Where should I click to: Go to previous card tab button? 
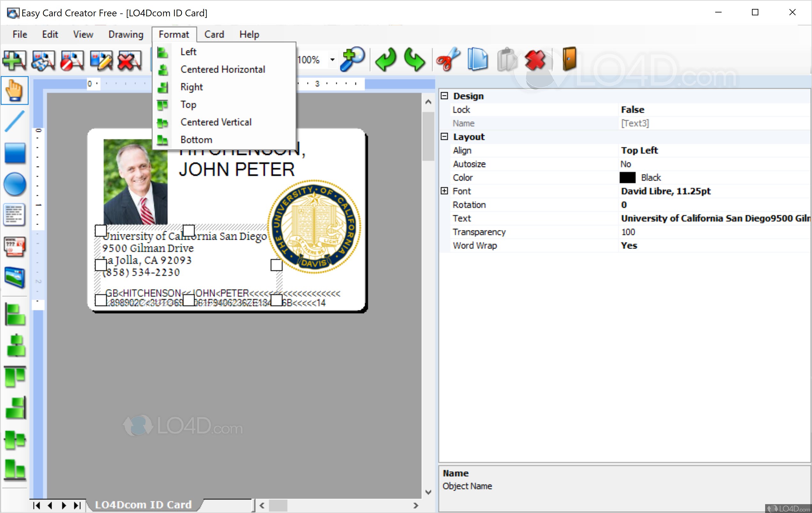(x=50, y=505)
